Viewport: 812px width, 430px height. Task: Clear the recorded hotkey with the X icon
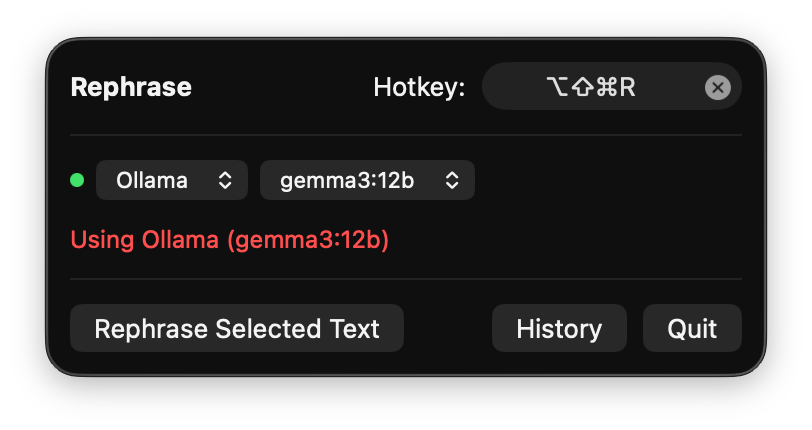tap(718, 87)
